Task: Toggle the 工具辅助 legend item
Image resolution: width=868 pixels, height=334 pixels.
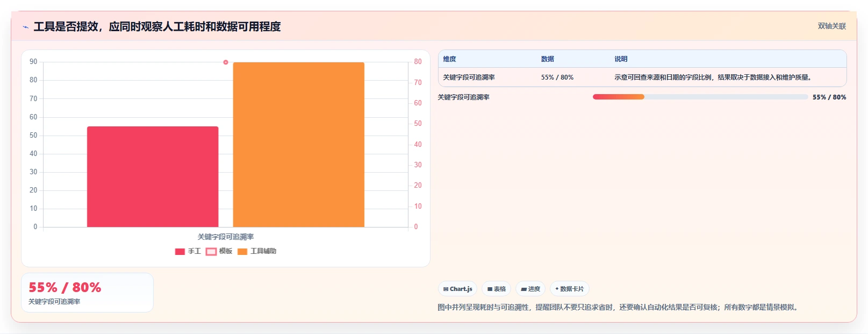Action: pyautogui.click(x=257, y=251)
